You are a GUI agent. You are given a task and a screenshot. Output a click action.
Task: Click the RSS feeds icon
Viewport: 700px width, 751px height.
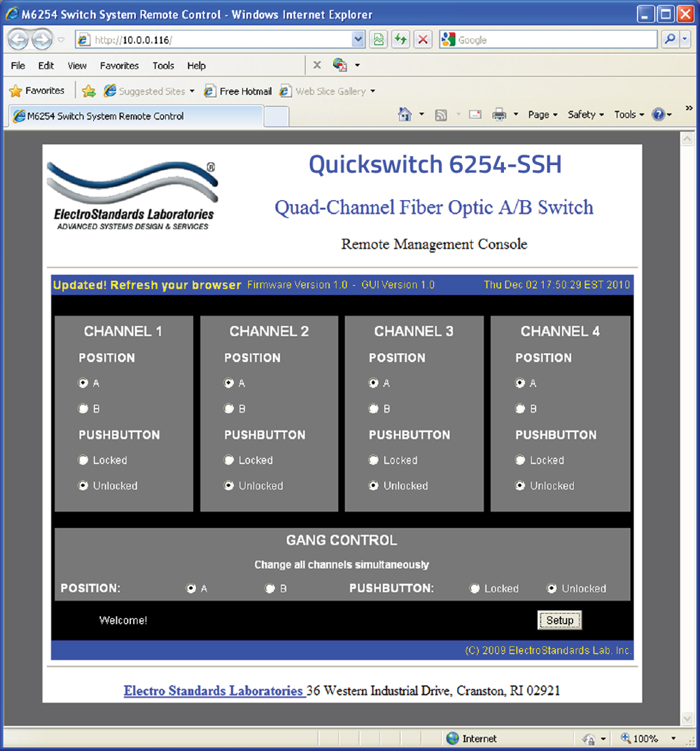[x=441, y=115]
